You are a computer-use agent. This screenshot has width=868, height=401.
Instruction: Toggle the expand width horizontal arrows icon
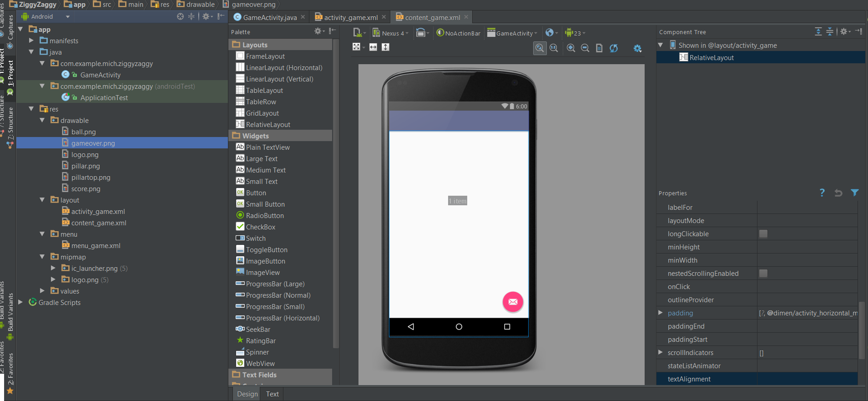(x=373, y=47)
